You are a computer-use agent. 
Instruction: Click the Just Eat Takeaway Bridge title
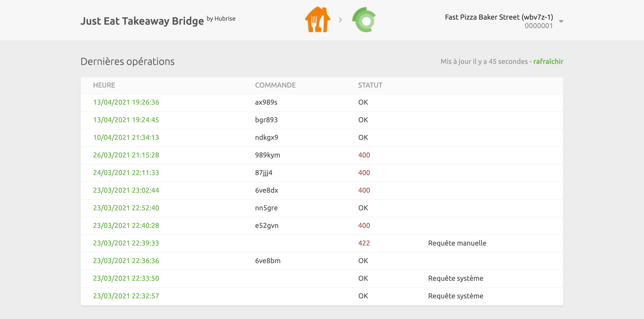tap(142, 21)
